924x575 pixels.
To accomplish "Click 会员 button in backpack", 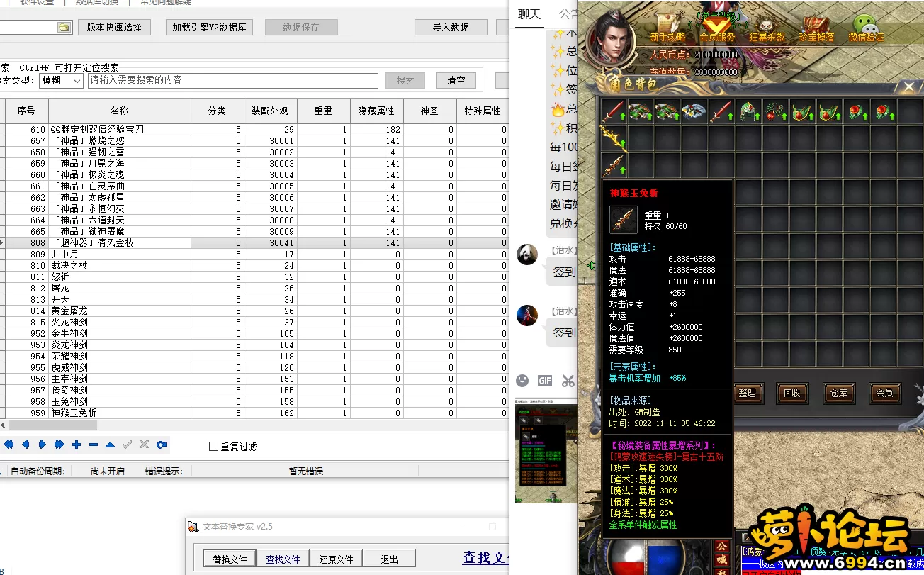I will 884,393.
